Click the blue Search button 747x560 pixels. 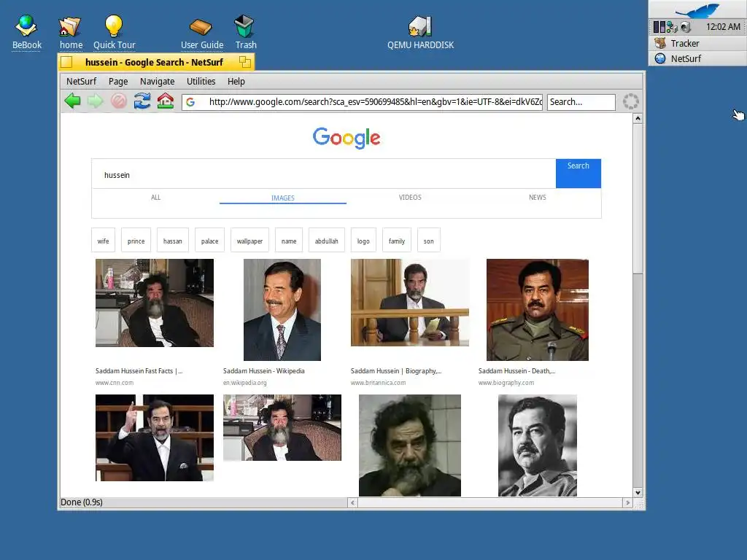578,174
